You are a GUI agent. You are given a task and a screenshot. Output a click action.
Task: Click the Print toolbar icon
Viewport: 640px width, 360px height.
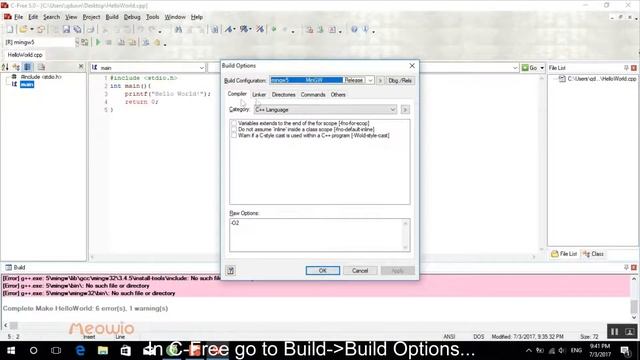tap(91, 29)
